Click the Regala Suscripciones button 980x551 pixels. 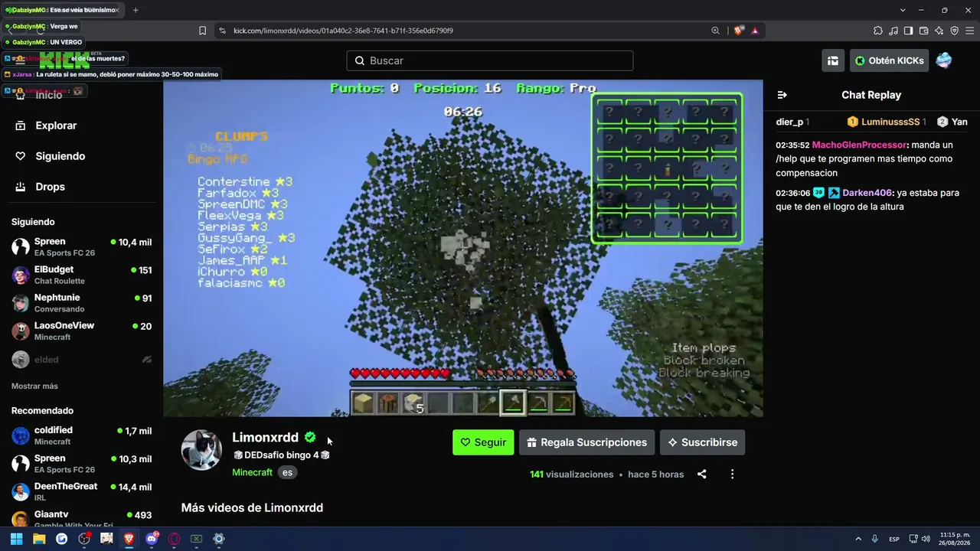[x=586, y=442]
